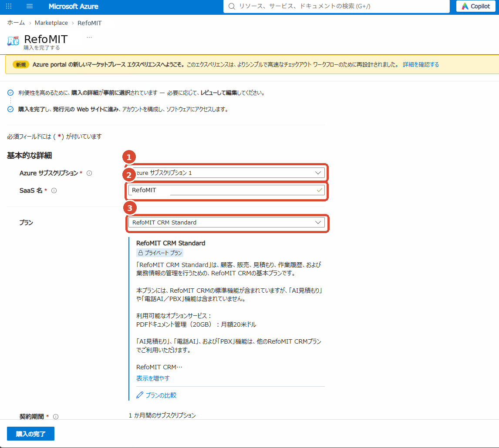Image resolution: width=499 pixels, height=448 pixels.
Task: Click the プライベート プラン lock badge
Action: (x=160, y=253)
